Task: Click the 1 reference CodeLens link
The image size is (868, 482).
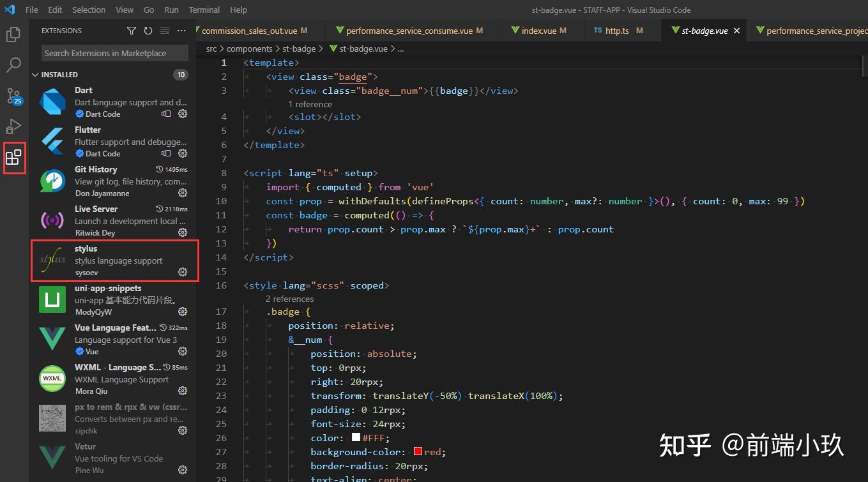Action: pyautogui.click(x=310, y=103)
